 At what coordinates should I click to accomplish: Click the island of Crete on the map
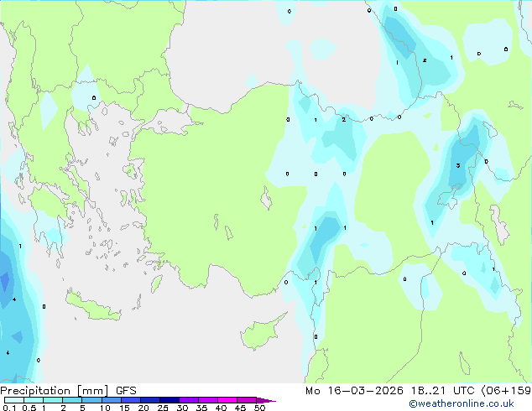tap(93, 306)
